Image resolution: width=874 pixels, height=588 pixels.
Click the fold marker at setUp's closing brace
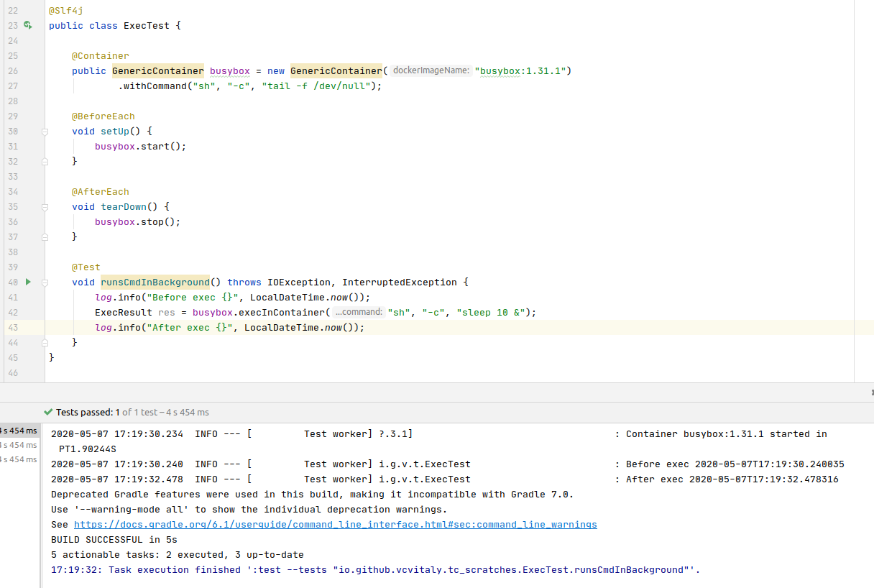point(44,161)
